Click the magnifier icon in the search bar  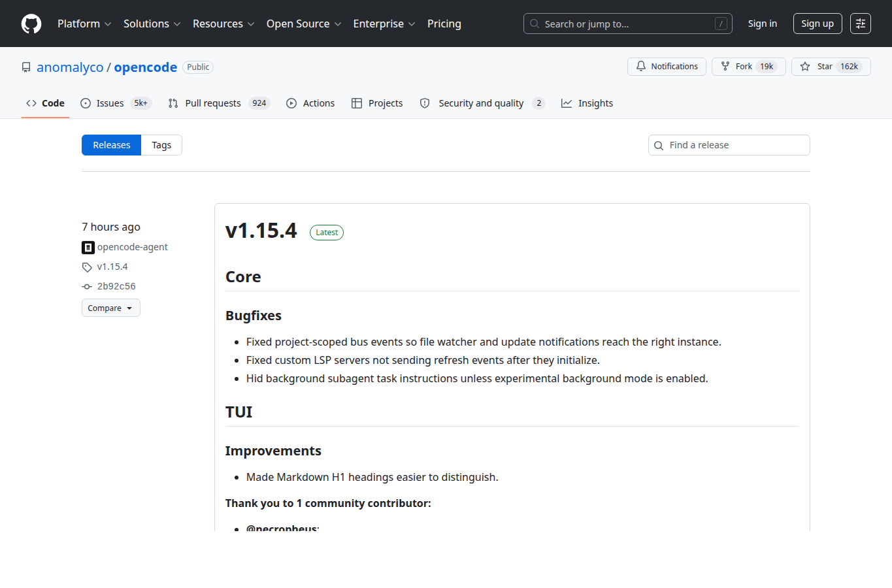535,24
